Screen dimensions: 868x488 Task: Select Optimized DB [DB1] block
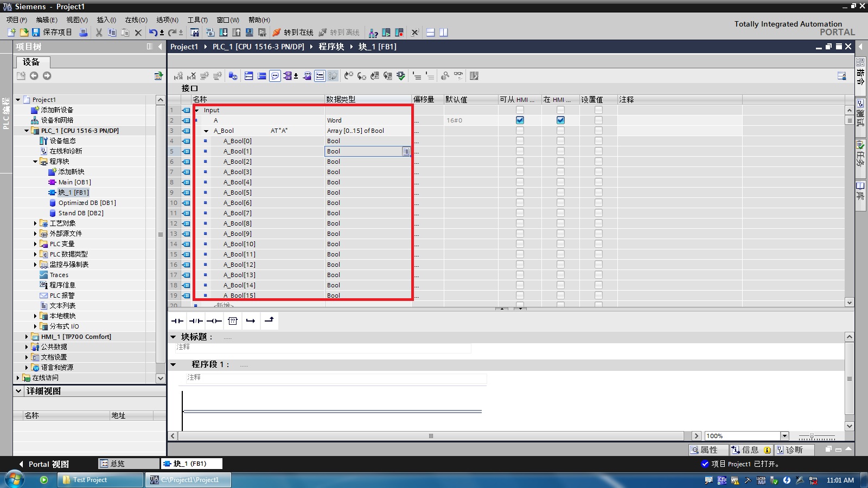(87, 203)
